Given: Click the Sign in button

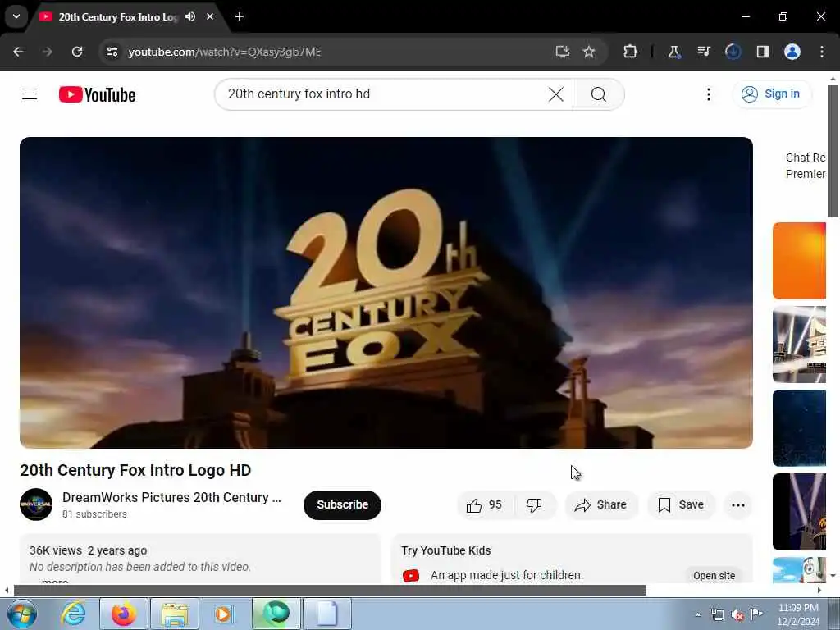Looking at the screenshot, I should pos(772,94).
